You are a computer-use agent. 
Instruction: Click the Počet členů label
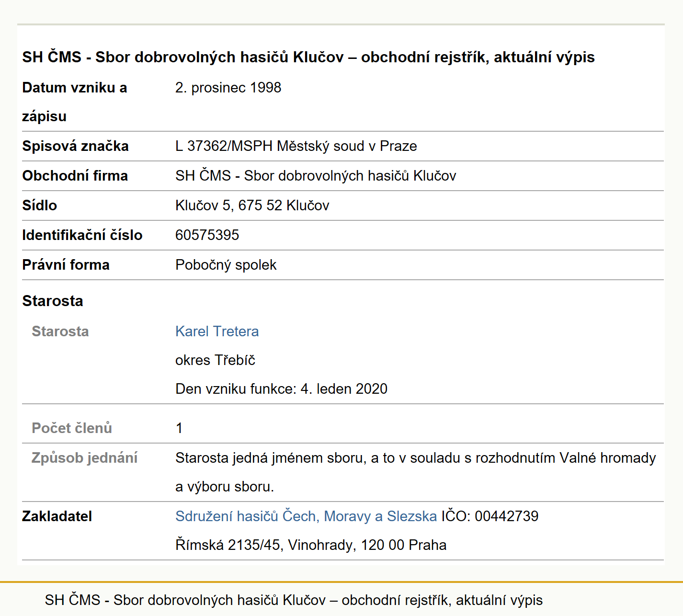pyautogui.click(x=72, y=428)
